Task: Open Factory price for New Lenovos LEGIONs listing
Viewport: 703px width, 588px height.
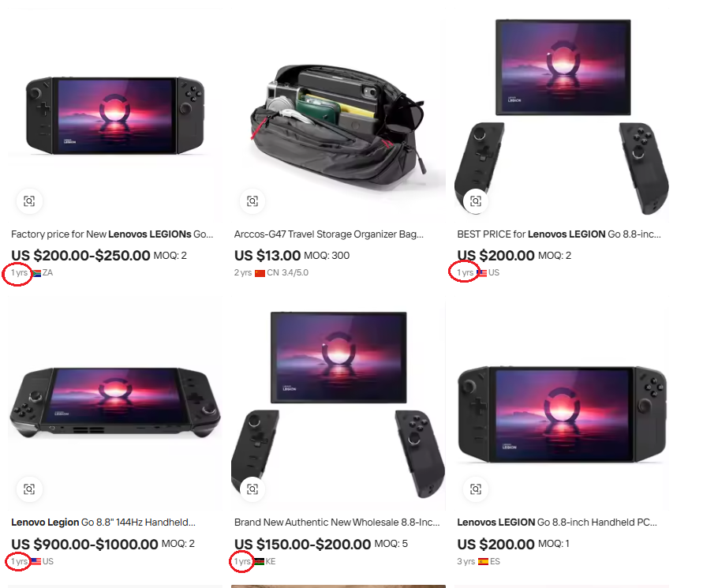Action: point(112,234)
